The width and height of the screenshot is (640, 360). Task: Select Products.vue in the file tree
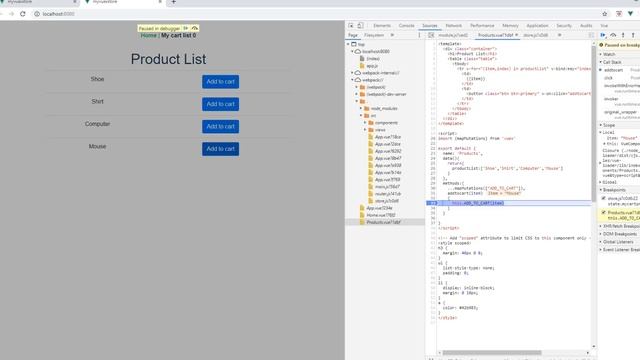pyautogui.click(x=383, y=222)
